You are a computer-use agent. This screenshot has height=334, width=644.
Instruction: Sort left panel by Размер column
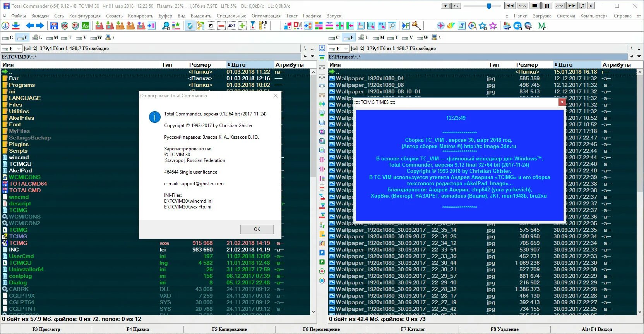click(x=206, y=65)
